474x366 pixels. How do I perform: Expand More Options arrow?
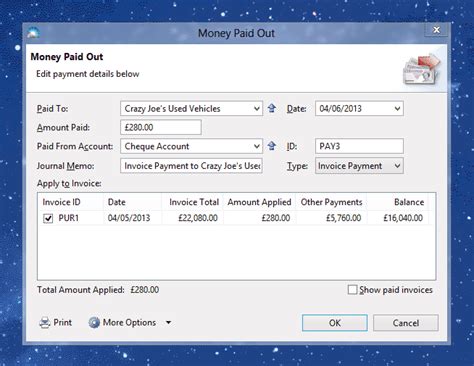pos(168,323)
